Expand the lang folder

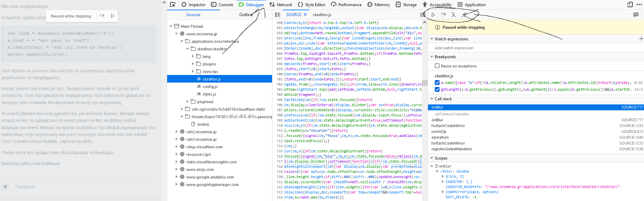click(193, 56)
